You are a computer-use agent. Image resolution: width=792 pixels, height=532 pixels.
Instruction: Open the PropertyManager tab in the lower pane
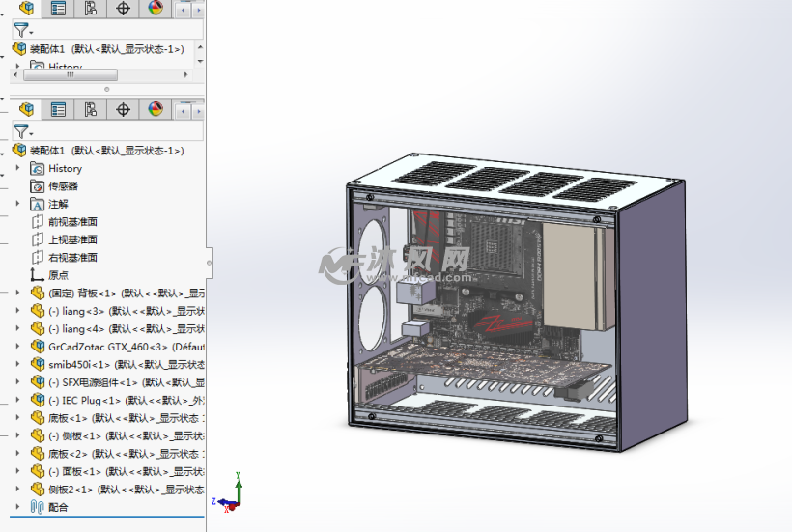click(58, 110)
